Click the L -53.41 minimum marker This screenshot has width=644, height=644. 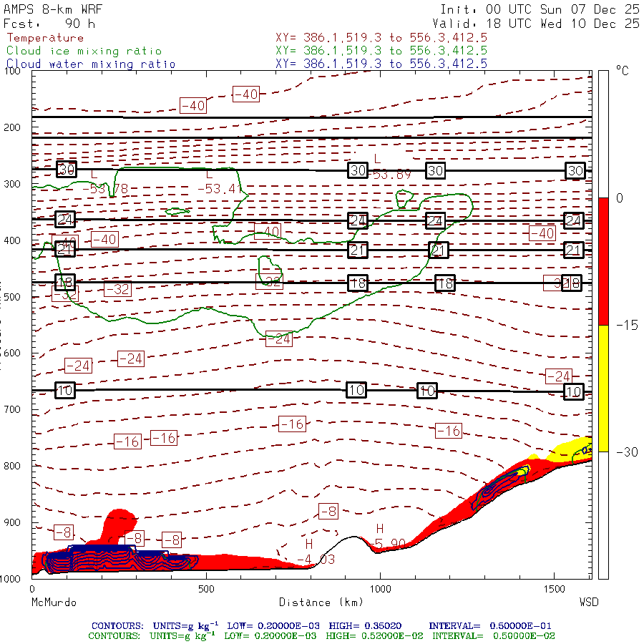coord(220,182)
